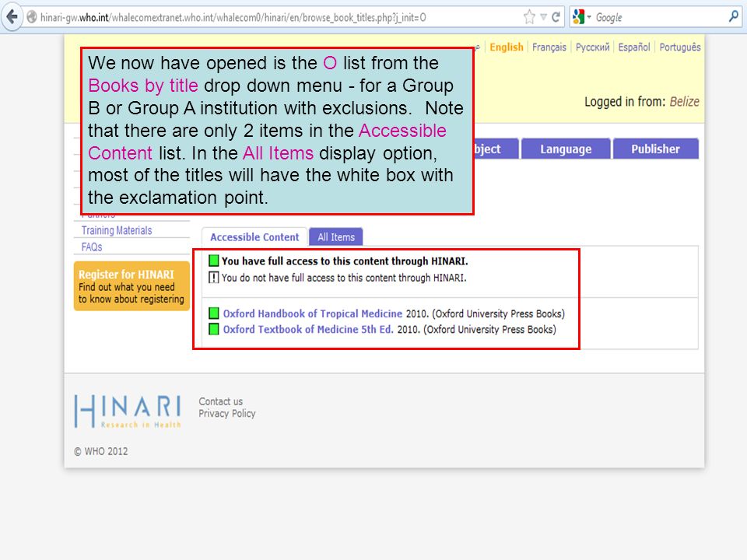Click green access icon beside Tropical Medicine handbook
Image resolution: width=747 pixels, height=560 pixels.
[214, 313]
